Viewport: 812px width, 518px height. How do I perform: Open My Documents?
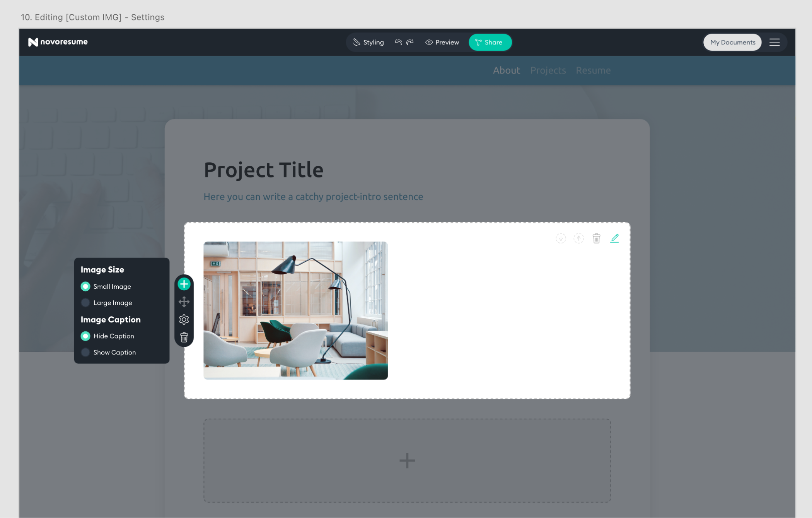pos(732,42)
